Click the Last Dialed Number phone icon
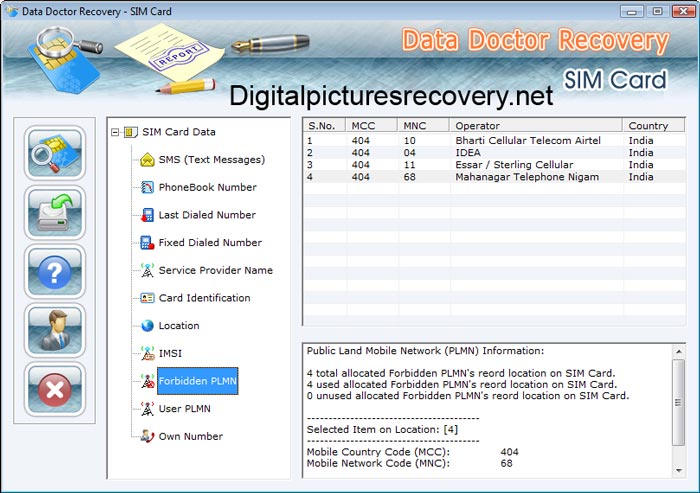 pos(147,215)
